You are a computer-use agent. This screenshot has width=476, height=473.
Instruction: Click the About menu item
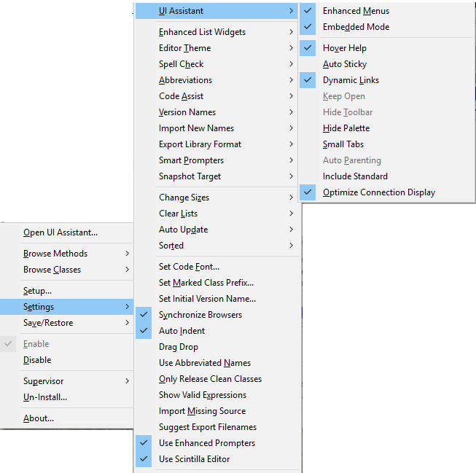coord(39,418)
